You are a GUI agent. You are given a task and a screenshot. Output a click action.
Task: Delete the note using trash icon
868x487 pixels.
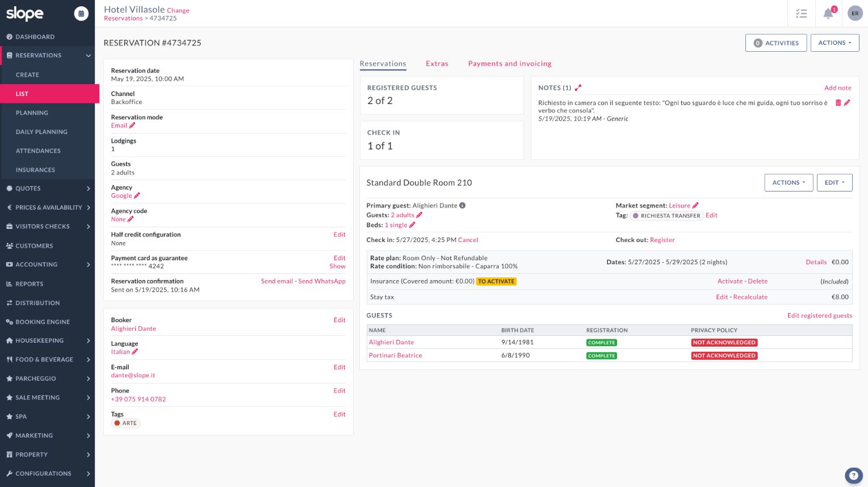[838, 103]
